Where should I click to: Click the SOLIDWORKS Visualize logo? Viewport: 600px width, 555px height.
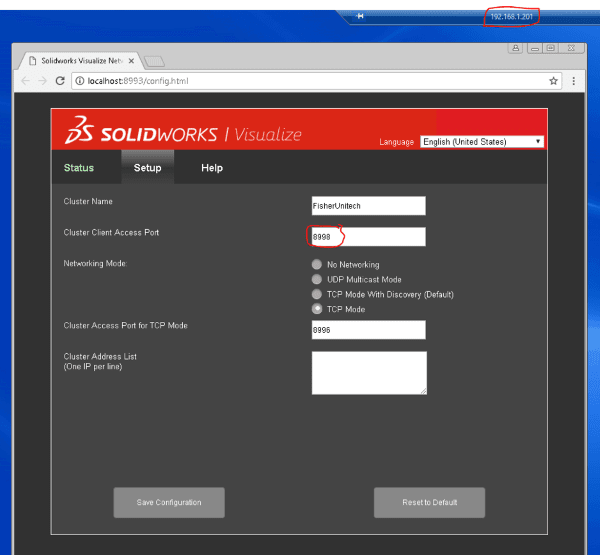coord(183,131)
